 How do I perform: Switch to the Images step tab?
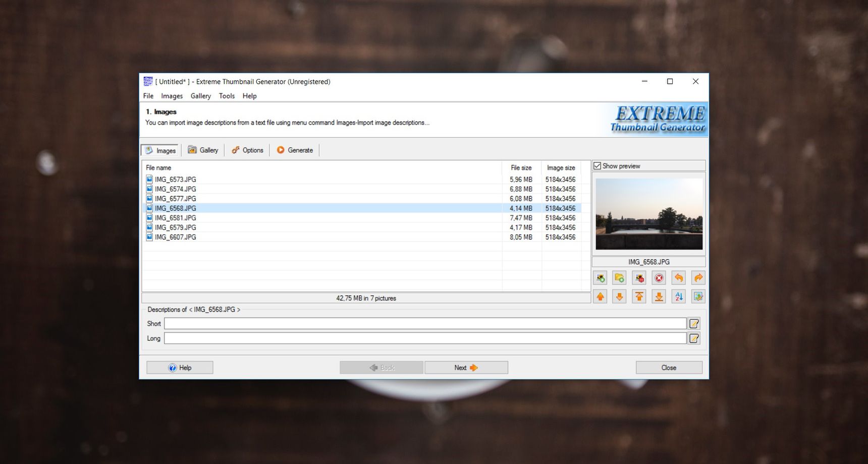point(160,150)
